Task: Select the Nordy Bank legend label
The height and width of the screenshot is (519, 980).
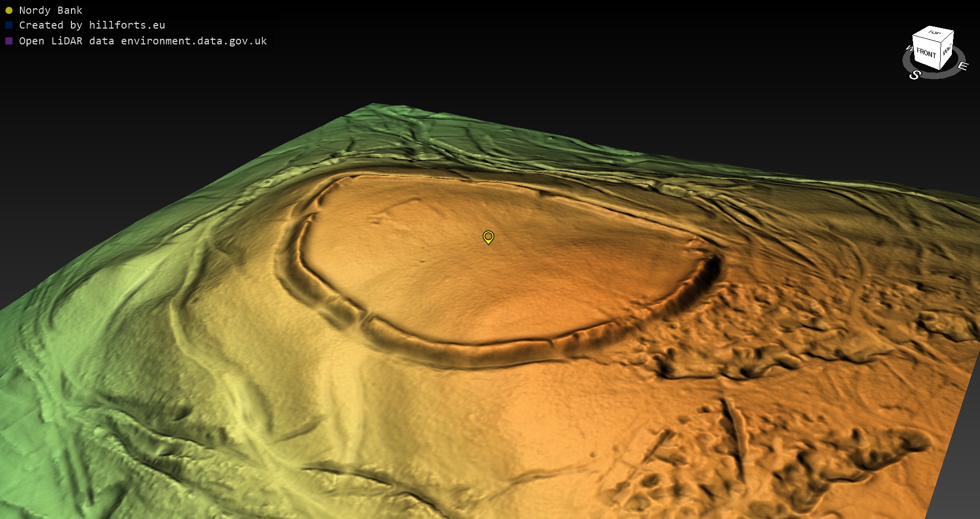Action: click(51, 10)
